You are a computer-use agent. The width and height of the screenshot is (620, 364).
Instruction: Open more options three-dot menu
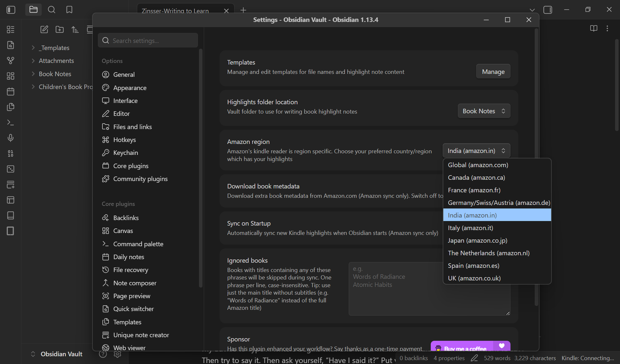tap(607, 28)
